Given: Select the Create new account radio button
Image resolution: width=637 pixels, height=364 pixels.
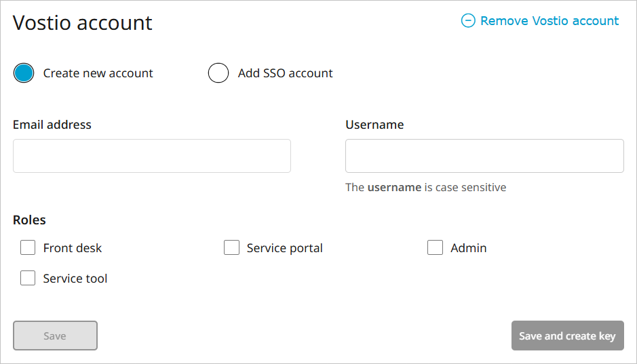Looking at the screenshot, I should coord(24,73).
